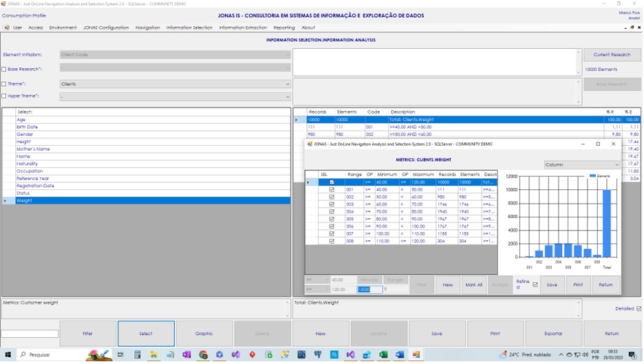Viewport: 644px width, 364px height.
Task: Expand the Hyper Theme dropdown
Action: (287, 97)
